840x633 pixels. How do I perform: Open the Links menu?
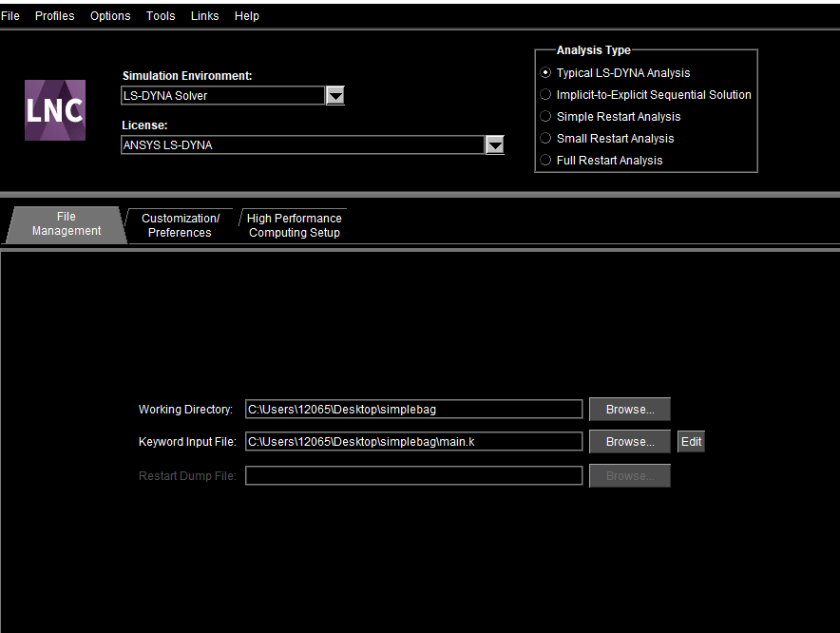pyautogui.click(x=204, y=16)
